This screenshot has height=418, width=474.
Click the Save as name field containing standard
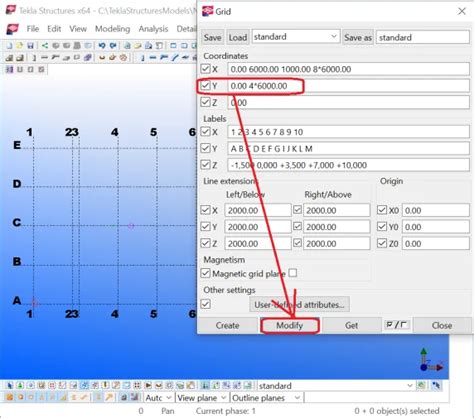[423, 37]
